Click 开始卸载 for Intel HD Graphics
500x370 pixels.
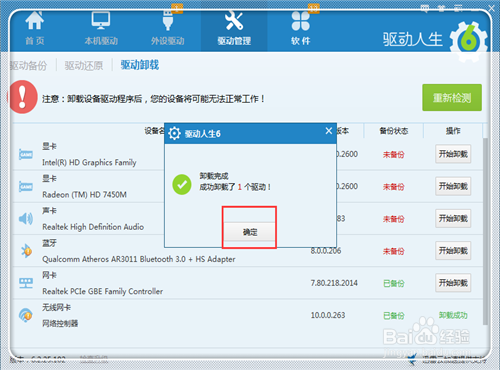click(x=453, y=154)
